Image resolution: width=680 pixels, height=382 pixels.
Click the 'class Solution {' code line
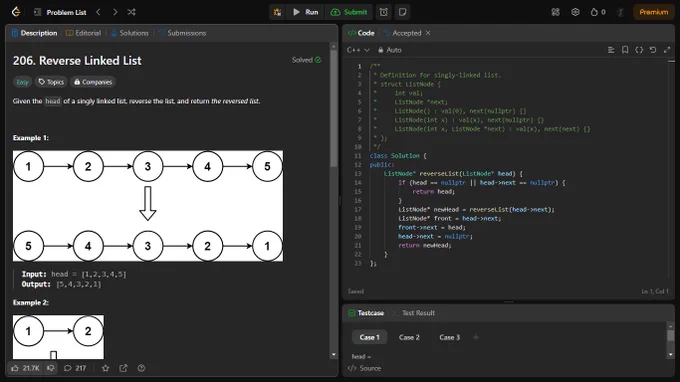coord(398,156)
